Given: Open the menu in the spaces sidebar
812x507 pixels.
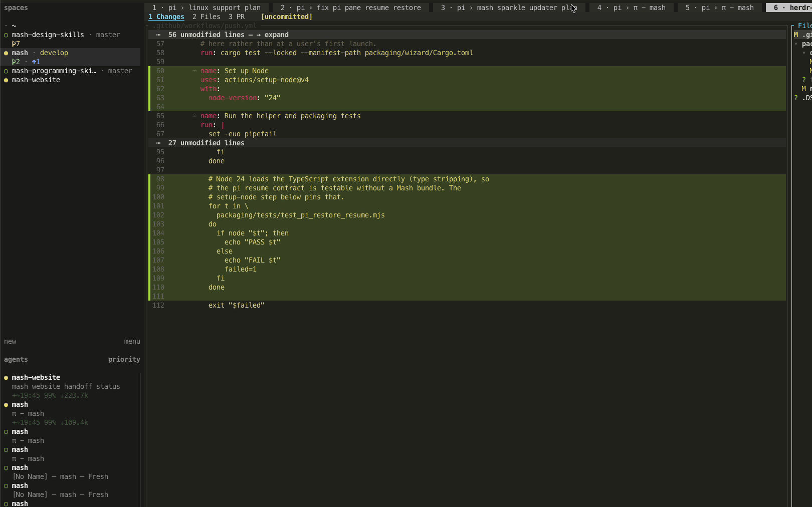Looking at the screenshot, I should coord(132,342).
